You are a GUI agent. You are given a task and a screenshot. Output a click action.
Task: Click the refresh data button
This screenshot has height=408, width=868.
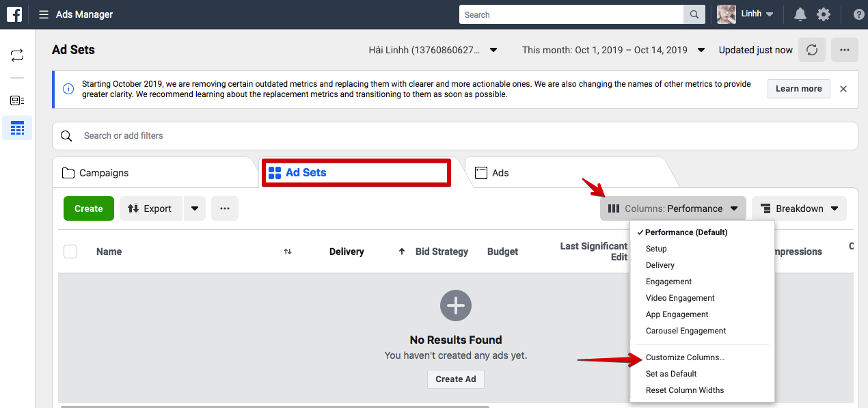[x=812, y=50]
